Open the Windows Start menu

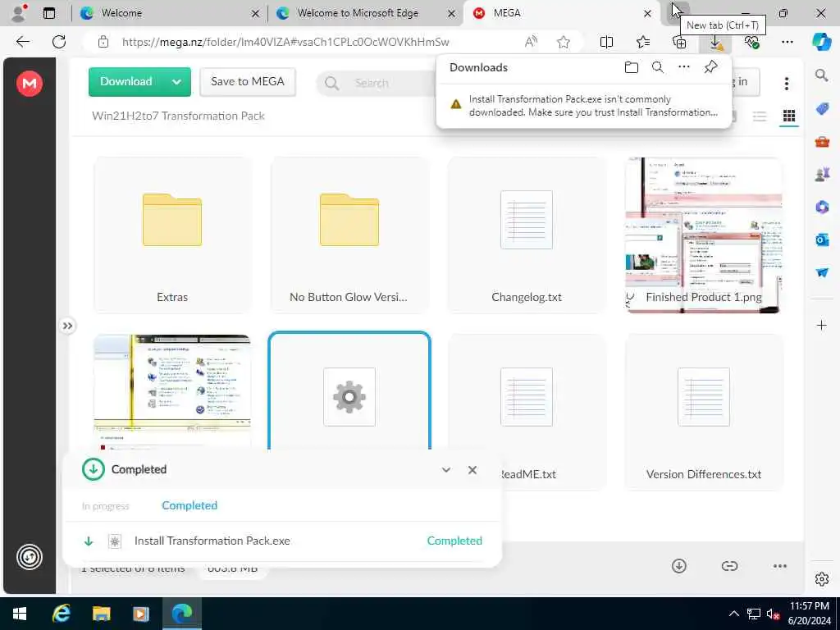[x=20, y=614]
